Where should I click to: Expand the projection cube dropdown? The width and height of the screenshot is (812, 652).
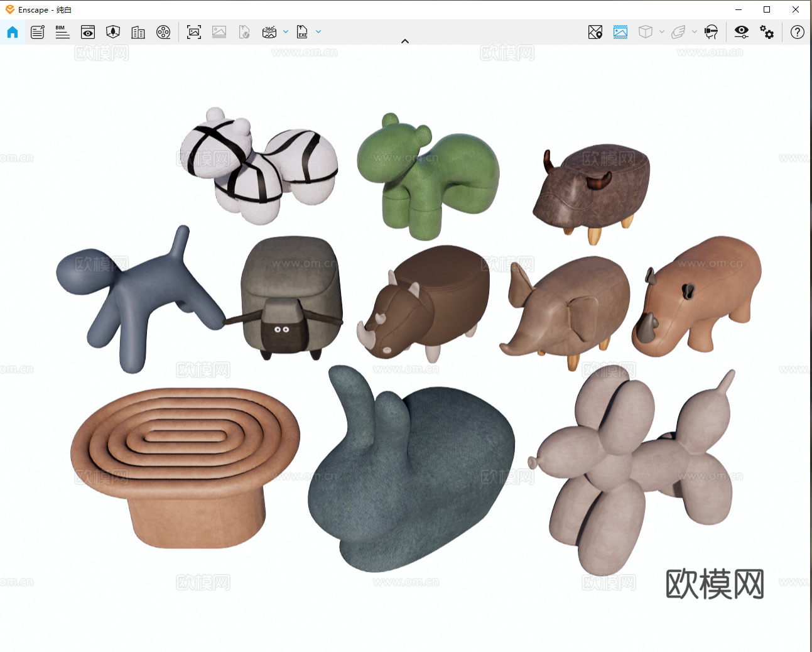click(662, 31)
